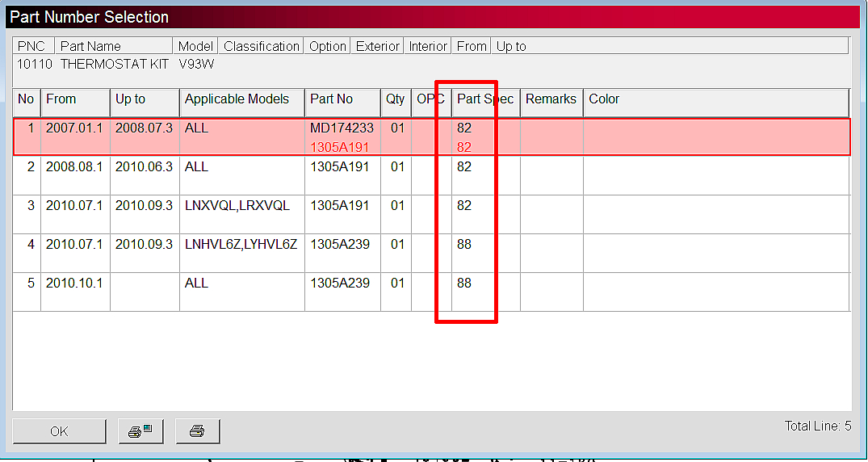Click the Qty column header
This screenshot has height=462, width=868.
(395, 99)
